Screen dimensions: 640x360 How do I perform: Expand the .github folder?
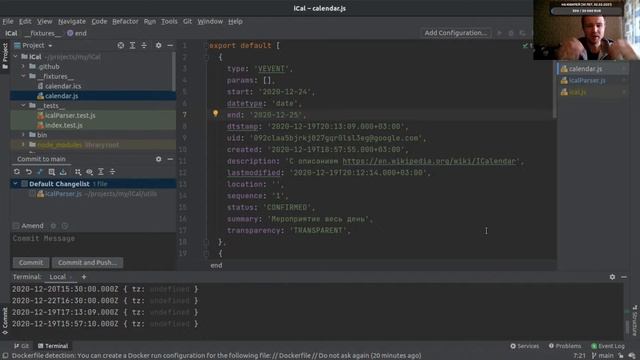[23, 67]
